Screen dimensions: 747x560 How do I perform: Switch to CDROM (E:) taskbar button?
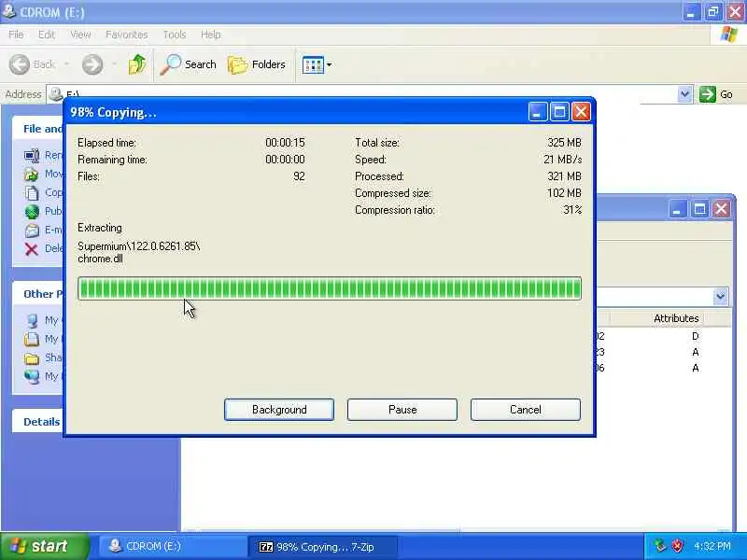click(x=172, y=546)
